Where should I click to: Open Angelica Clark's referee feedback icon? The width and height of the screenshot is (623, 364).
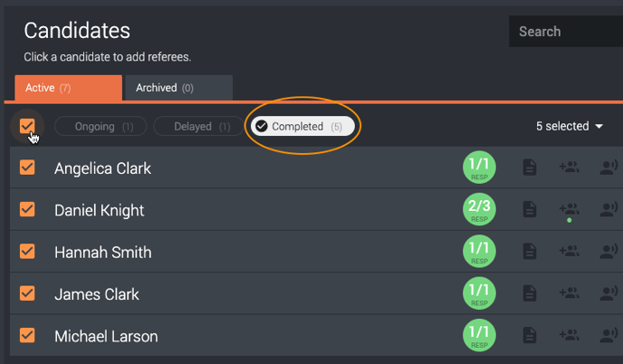click(609, 168)
